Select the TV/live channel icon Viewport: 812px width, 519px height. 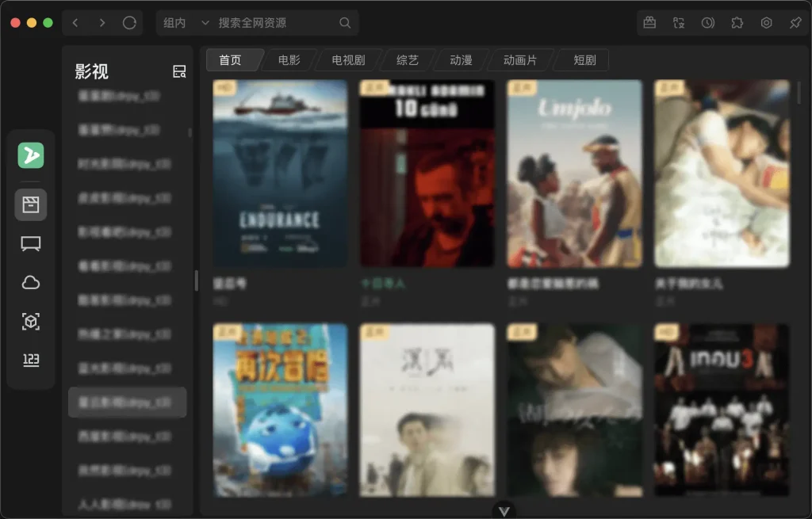coord(30,243)
